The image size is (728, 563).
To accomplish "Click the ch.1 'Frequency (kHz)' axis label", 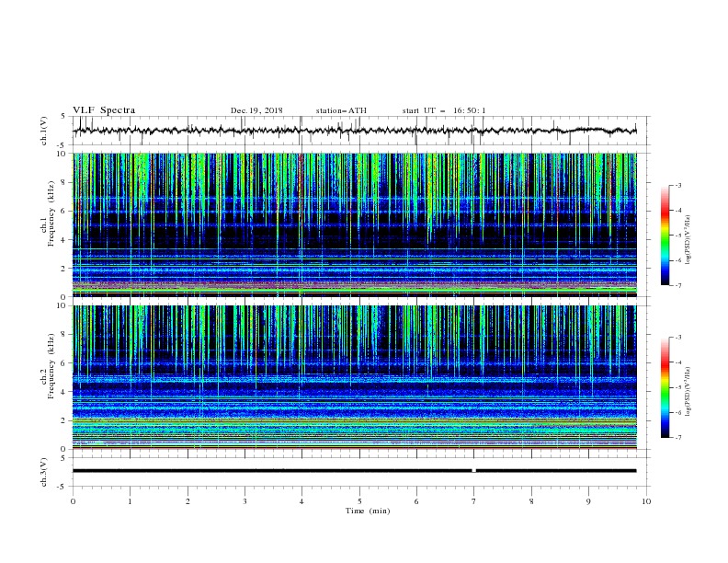I will coord(51,214).
